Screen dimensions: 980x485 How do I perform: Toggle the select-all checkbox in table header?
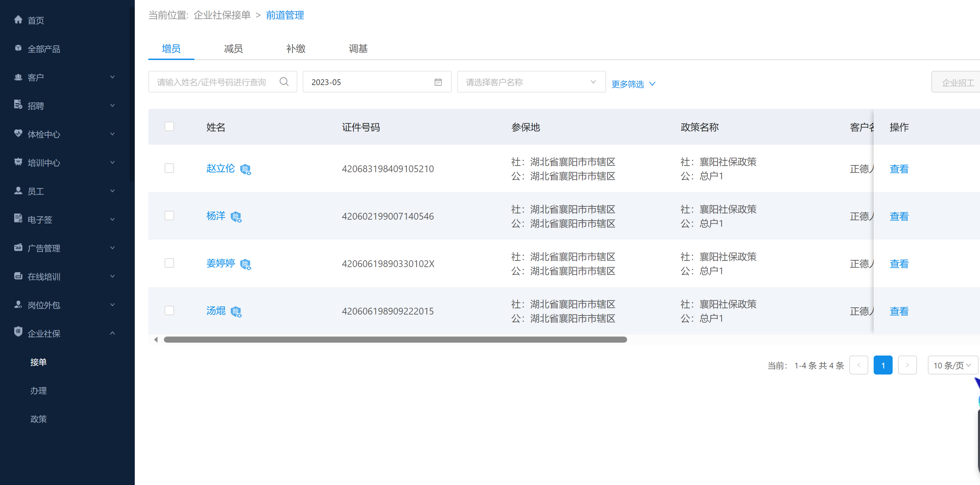169,126
